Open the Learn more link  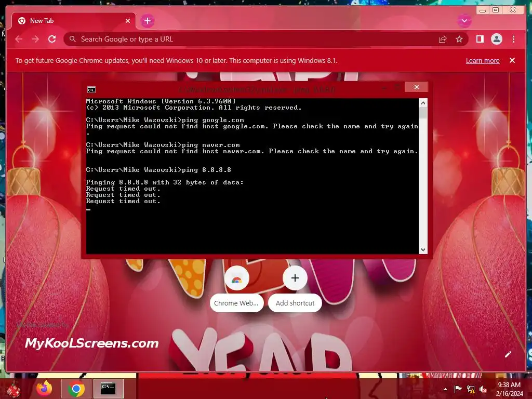483,60
